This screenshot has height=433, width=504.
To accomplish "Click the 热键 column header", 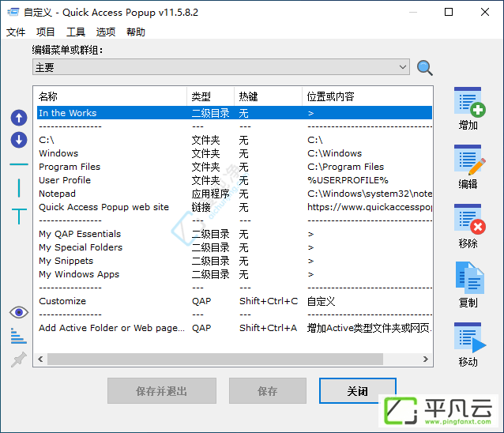I will pos(268,96).
